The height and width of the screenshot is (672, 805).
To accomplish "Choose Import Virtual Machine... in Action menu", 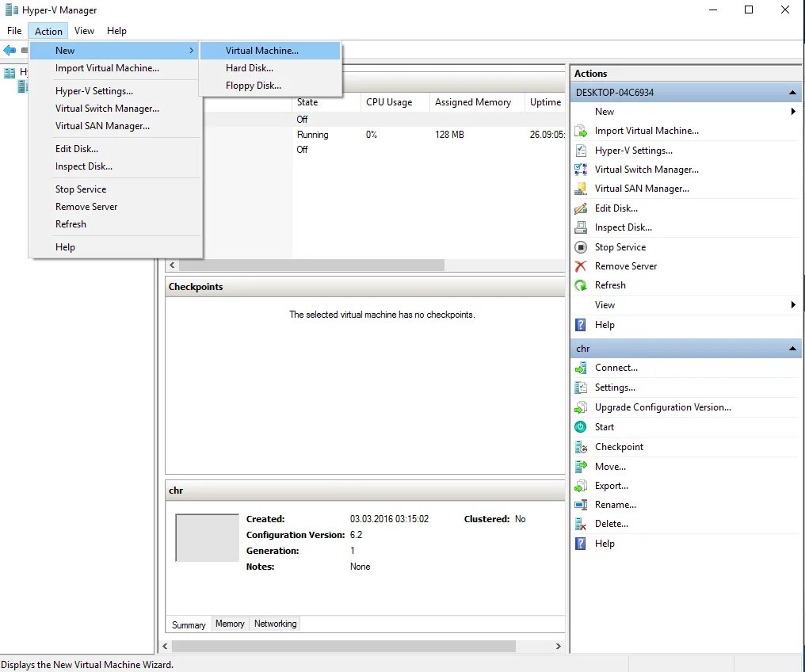I will [115, 68].
